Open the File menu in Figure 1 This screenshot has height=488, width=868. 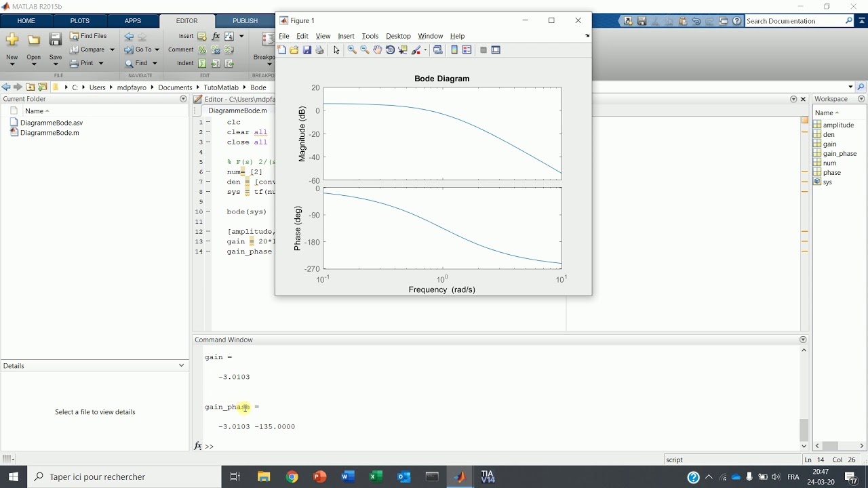tap(284, 36)
